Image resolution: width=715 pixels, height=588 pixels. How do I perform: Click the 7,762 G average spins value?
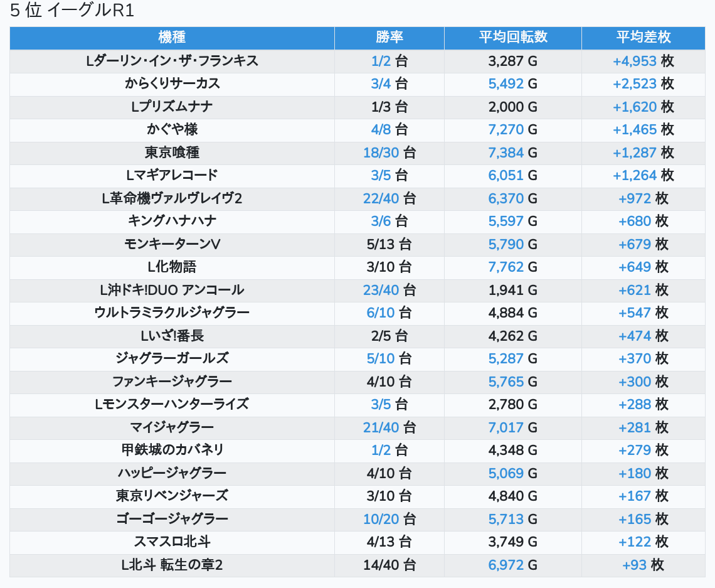(506, 267)
